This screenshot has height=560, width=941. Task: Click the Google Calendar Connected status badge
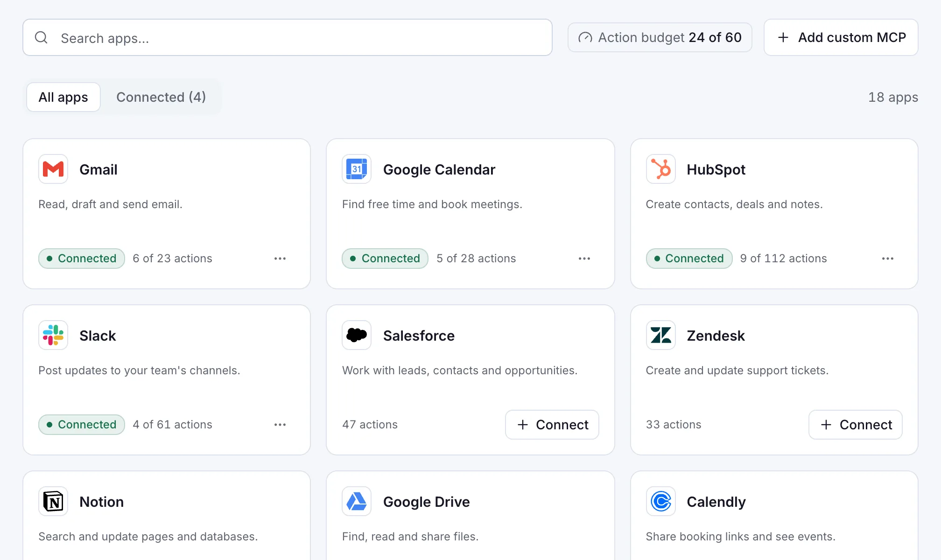[x=385, y=259]
